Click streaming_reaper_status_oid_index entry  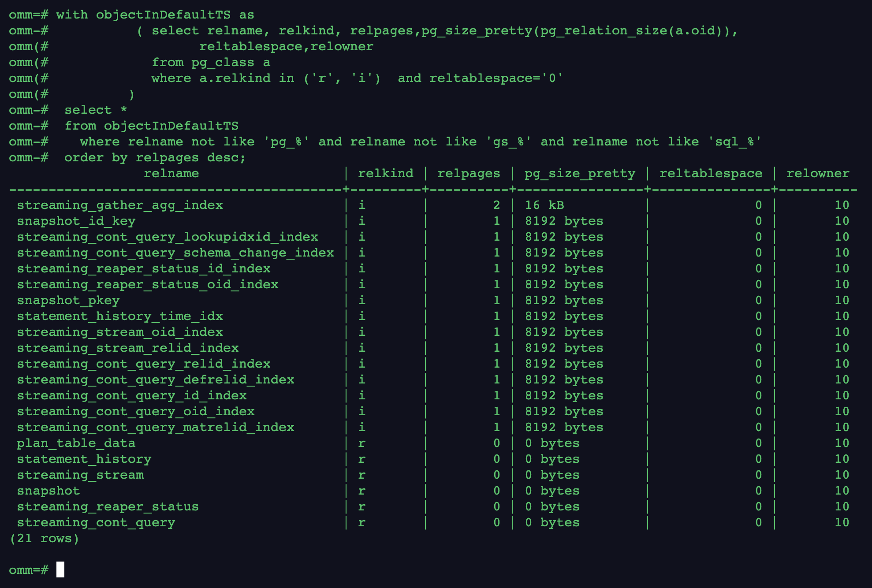pos(148,285)
